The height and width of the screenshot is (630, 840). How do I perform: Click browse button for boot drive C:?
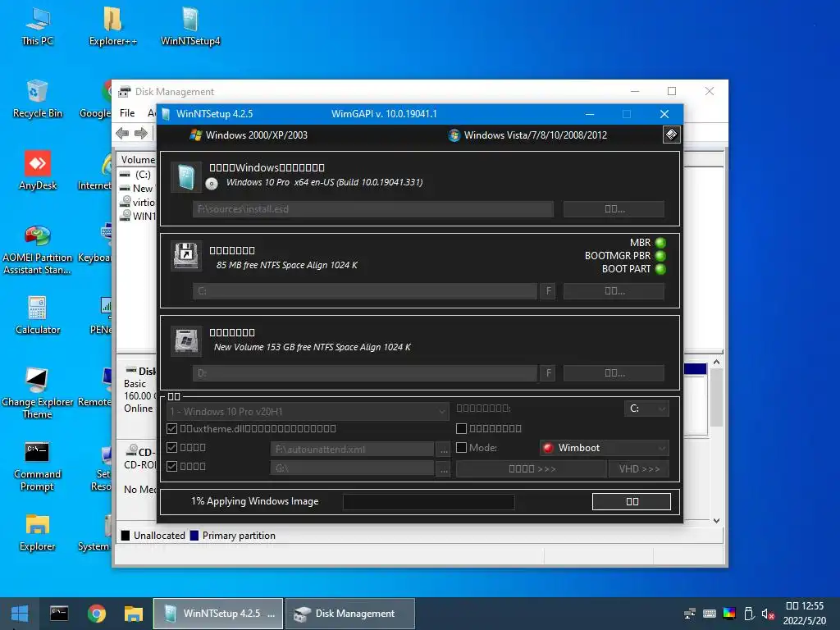614,291
